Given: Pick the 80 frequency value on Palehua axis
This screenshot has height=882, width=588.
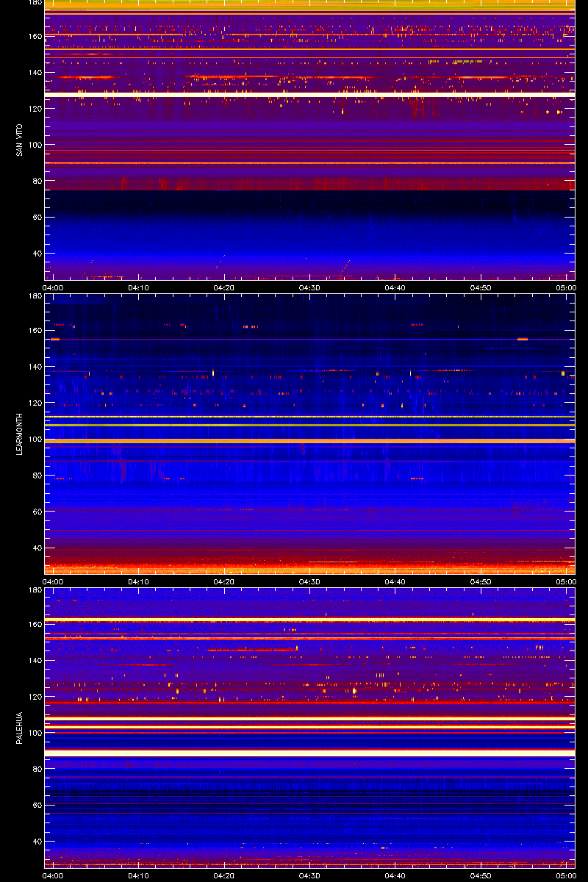Looking at the screenshot, I should 36,769.
